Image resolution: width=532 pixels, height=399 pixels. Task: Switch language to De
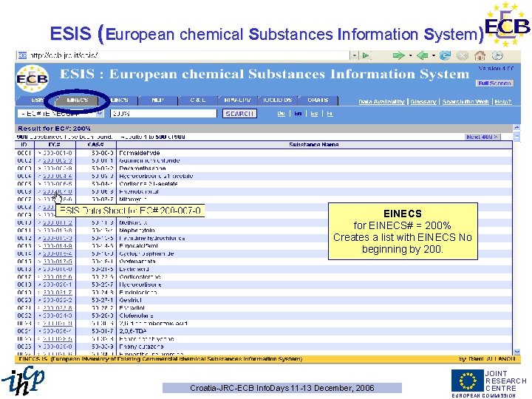(x=282, y=114)
